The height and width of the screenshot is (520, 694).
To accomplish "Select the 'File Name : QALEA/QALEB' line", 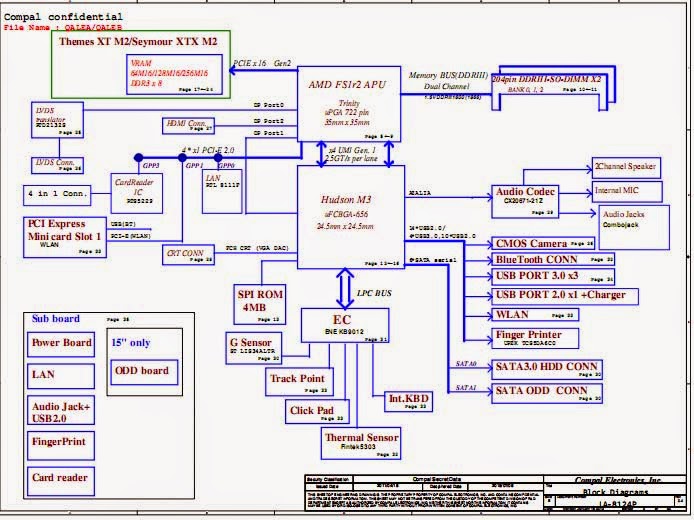I will 63,27.
